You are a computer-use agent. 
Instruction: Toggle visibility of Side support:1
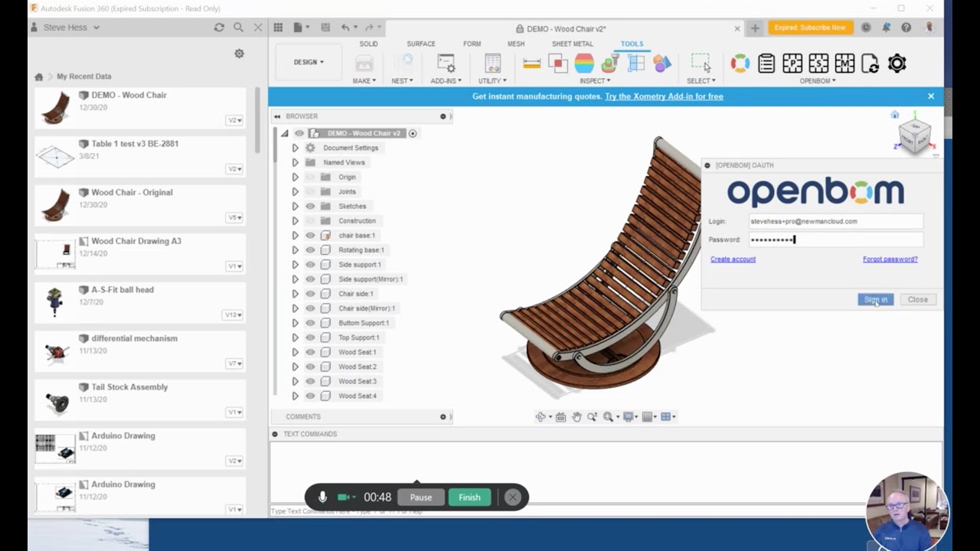(310, 265)
